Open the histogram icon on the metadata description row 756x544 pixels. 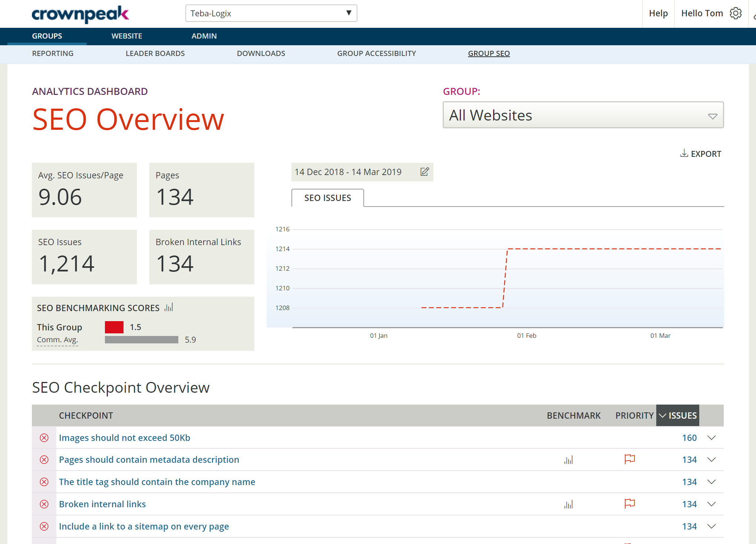[568, 459]
